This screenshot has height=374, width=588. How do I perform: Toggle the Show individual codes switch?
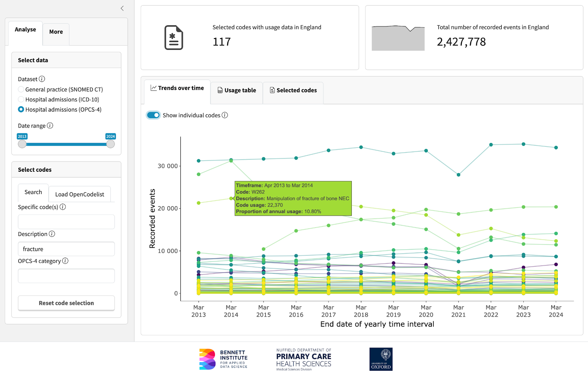[153, 115]
